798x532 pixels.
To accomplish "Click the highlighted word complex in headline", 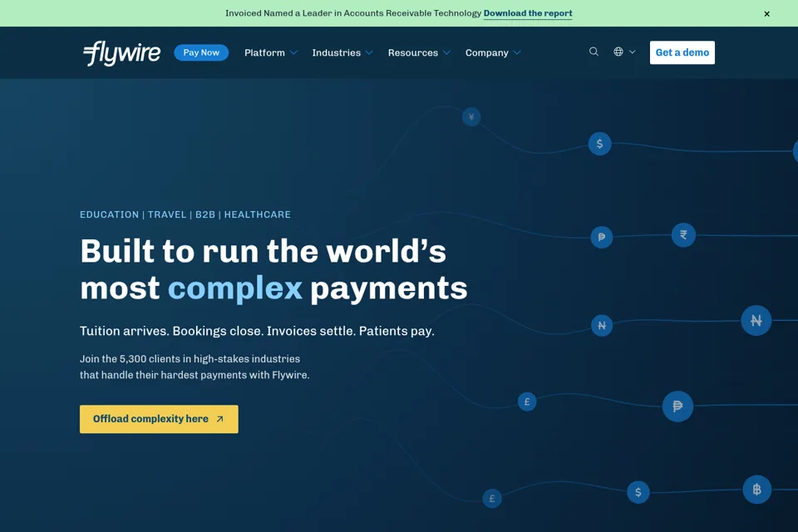I will point(235,288).
